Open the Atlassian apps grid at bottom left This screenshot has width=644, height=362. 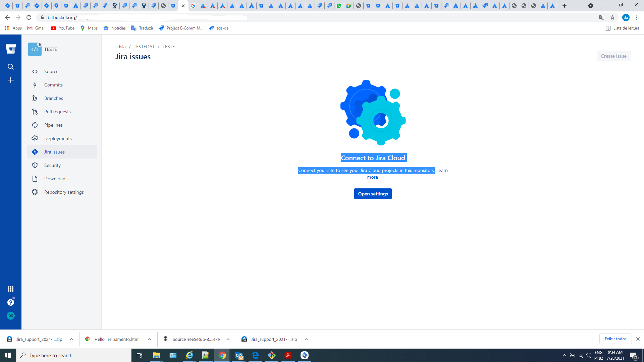pyautogui.click(x=10, y=289)
